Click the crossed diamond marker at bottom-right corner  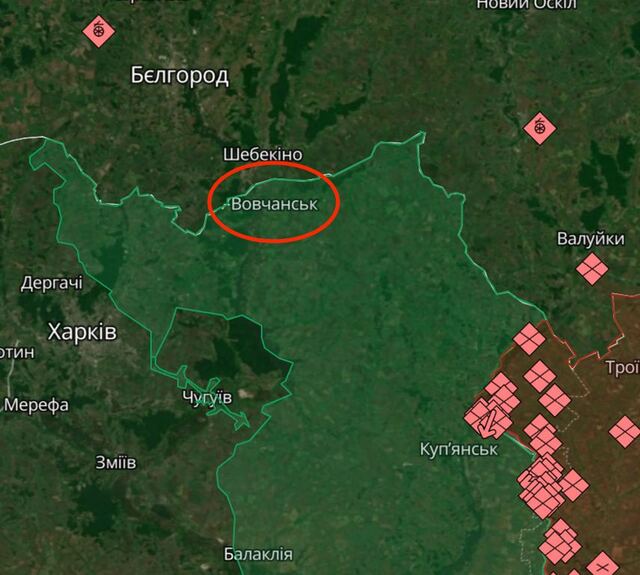602,565
